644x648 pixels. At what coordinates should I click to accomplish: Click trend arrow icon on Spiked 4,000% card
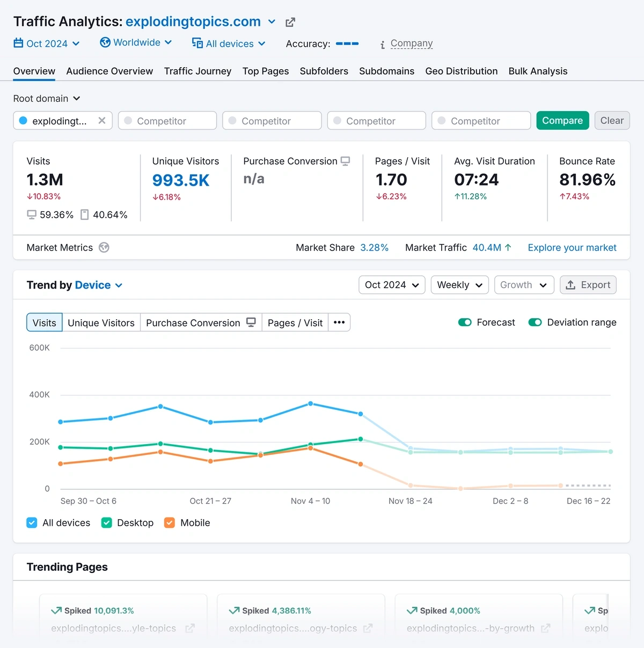tap(412, 610)
